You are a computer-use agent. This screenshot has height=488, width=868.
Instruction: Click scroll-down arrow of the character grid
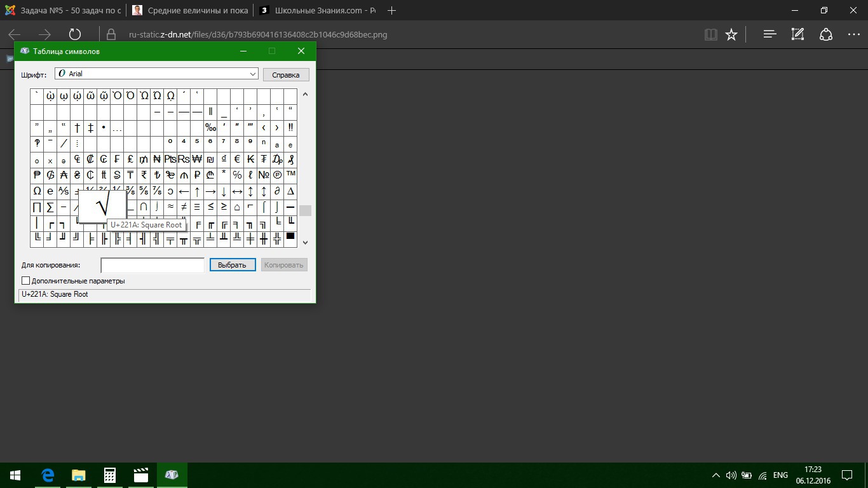click(x=305, y=242)
